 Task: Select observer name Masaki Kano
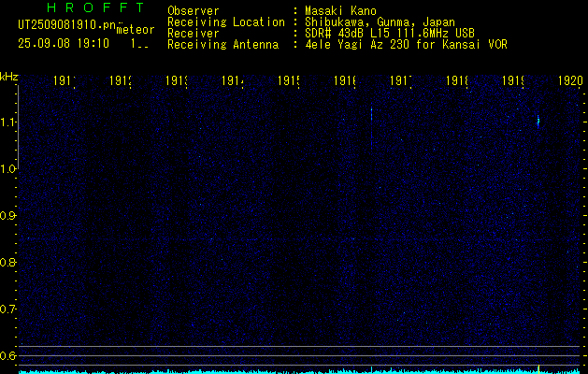click(x=340, y=10)
